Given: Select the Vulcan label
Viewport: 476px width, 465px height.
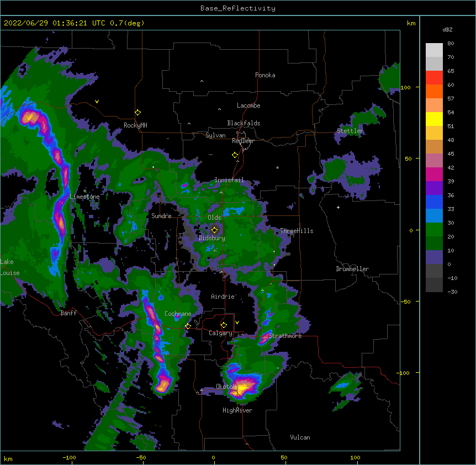Looking at the screenshot, I should (300, 437).
